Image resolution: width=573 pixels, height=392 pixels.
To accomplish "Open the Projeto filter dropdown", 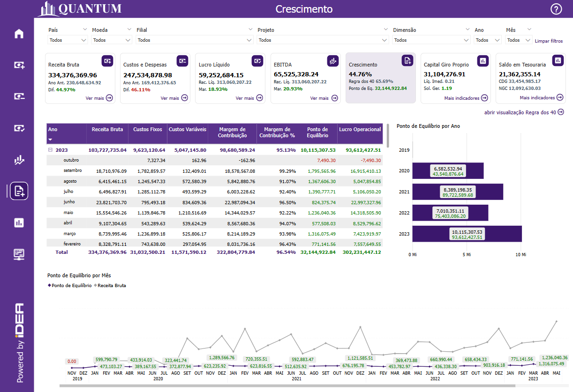I will coord(323,40).
